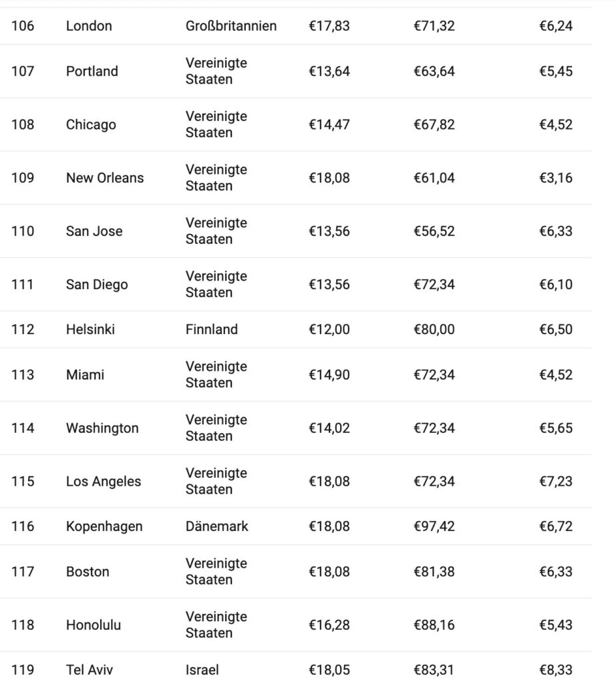The height and width of the screenshot is (684, 616).
Task: Select the Los Angeles city cell
Action: click(104, 482)
